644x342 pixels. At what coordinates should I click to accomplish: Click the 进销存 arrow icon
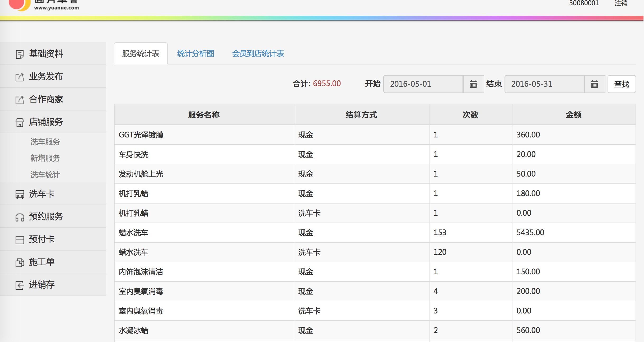click(20, 285)
